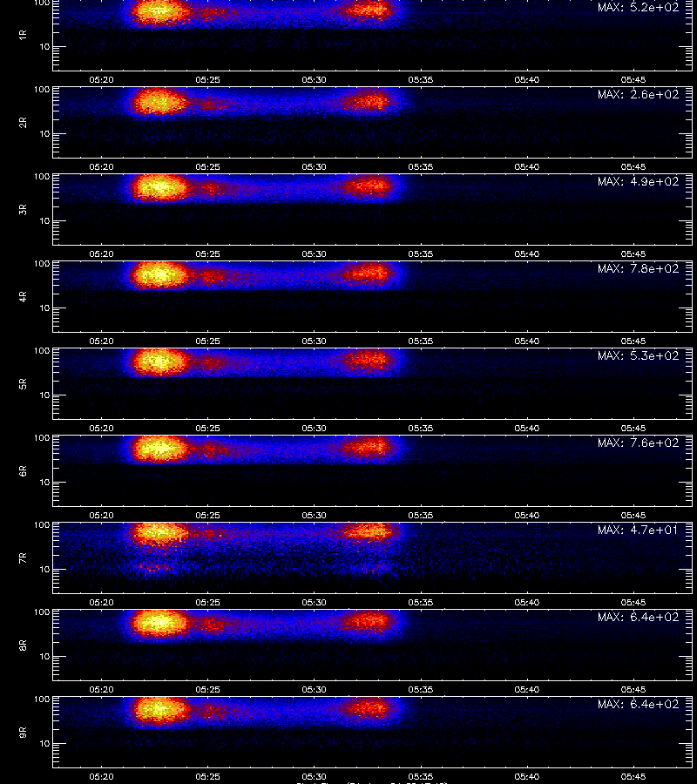Select the MAX: 4.9e+02 readout
The image size is (697, 784).
click(638, 181)
